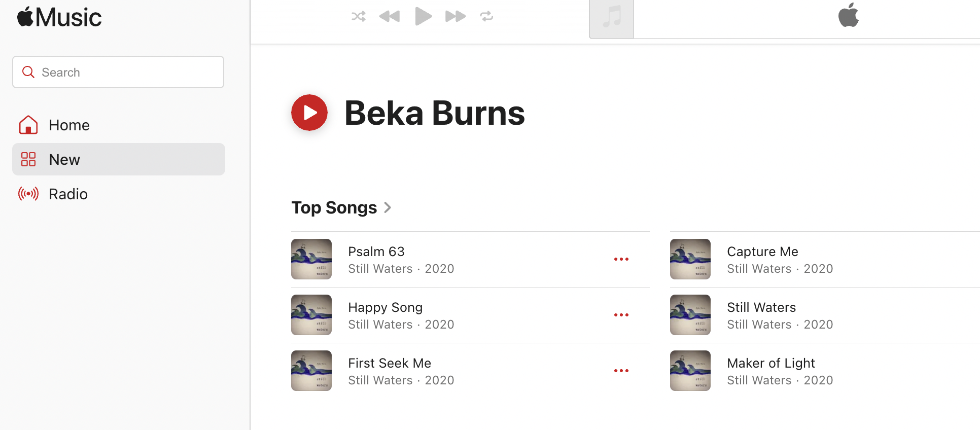Open the Still Waters song title
The width and height of the screenshot is (980, 430).
761,307
